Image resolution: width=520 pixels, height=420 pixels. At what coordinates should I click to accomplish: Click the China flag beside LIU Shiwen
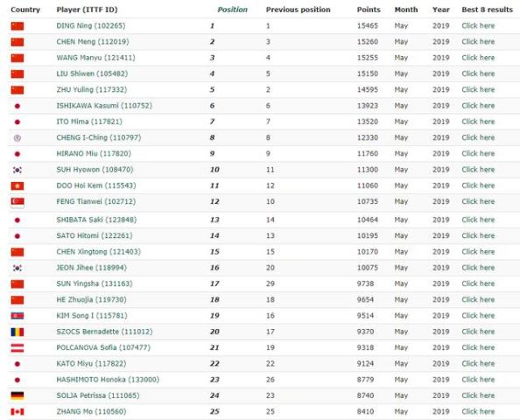pyautogui.click(x=18, y=73)
